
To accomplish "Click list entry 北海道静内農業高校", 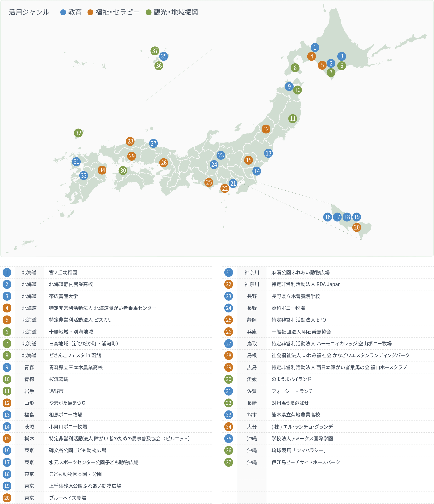I will pos(71,284).
